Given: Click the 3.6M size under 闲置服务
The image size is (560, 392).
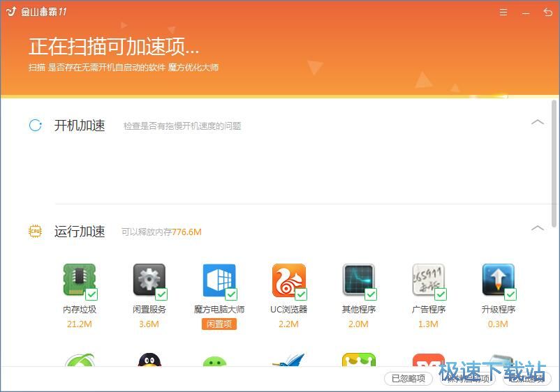Looking at the screenshot, I should tap(149, 324).
